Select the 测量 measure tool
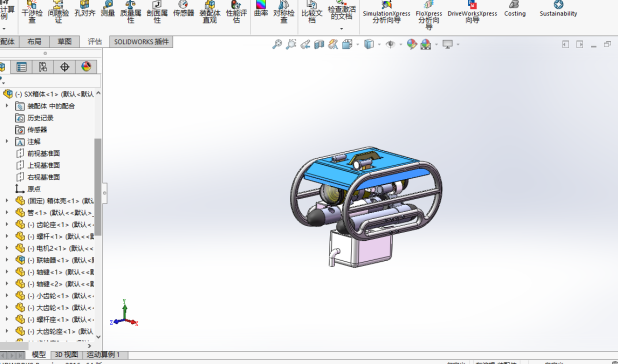 tap(108, 9)
